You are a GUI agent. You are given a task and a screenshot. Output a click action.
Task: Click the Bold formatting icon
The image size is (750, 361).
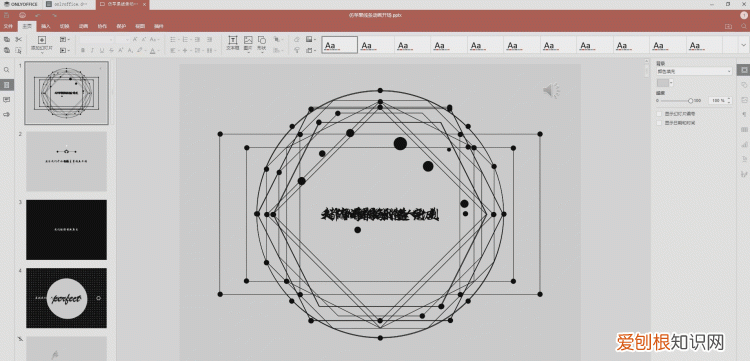point(83,50)
